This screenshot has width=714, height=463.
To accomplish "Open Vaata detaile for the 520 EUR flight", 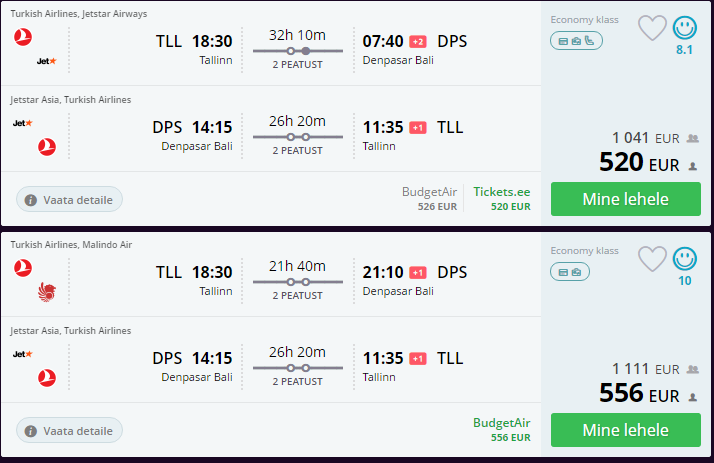I will (69, 199).
